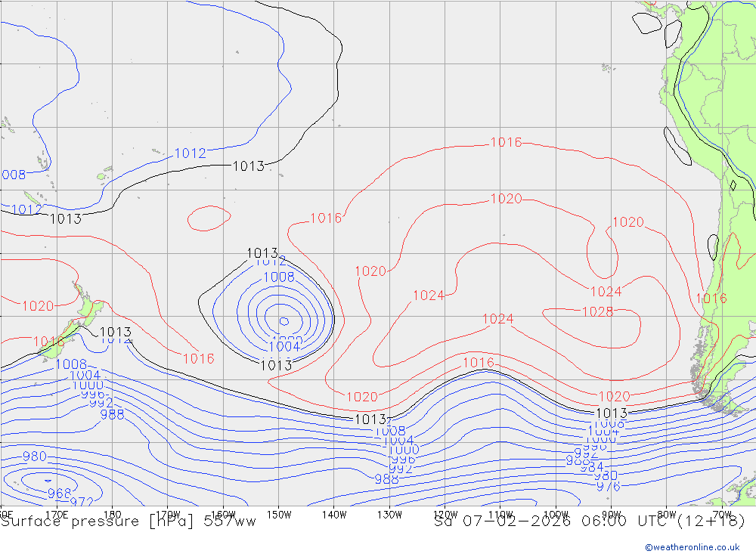The image size is (756, 554).
Task: Click the 1008 label inside the closed low
Action: coord(279,277)
